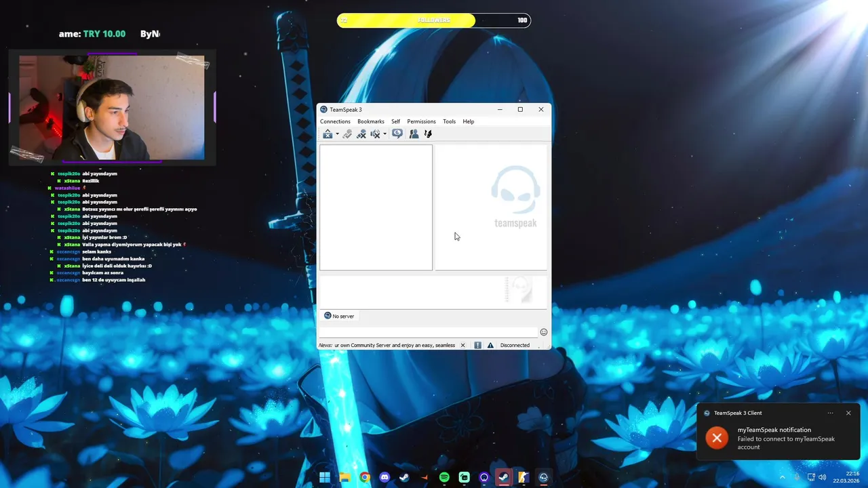Close the TeamSpeak 3 Client notification
Screen dimensions: 868x488
(x=848, y=413)
